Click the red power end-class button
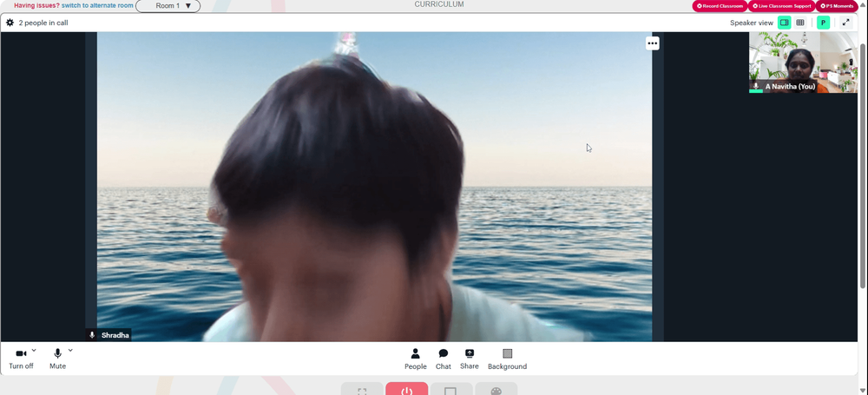This screenshot has height=395, width=868. 407,389
